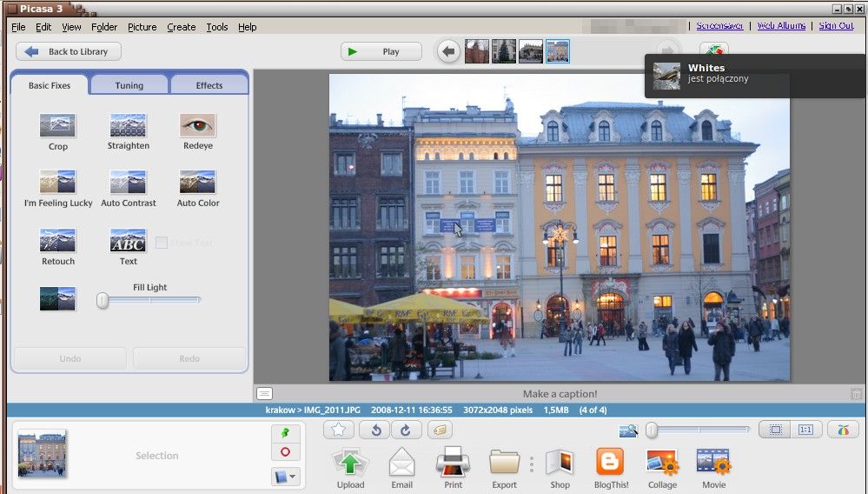The width and height of the screenshot is (868, 494).
Task: Star the current photo
Action: pos(339,430)
